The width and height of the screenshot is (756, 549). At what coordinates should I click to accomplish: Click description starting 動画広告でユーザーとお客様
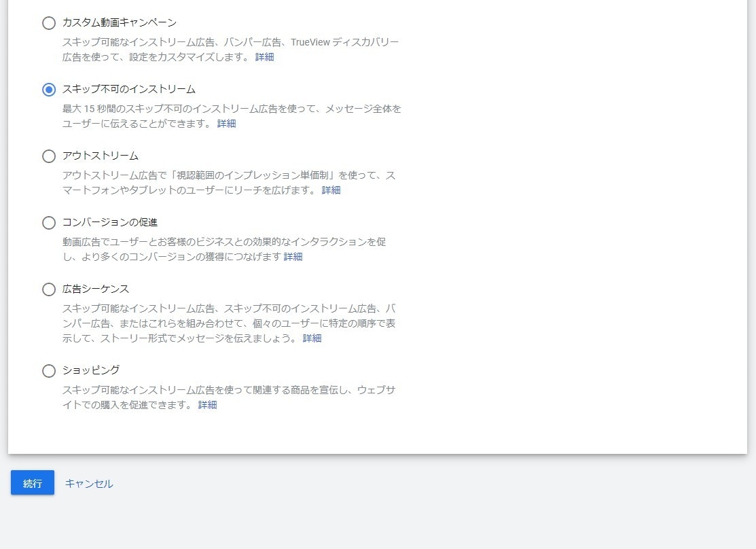click(x=224, y=249)
